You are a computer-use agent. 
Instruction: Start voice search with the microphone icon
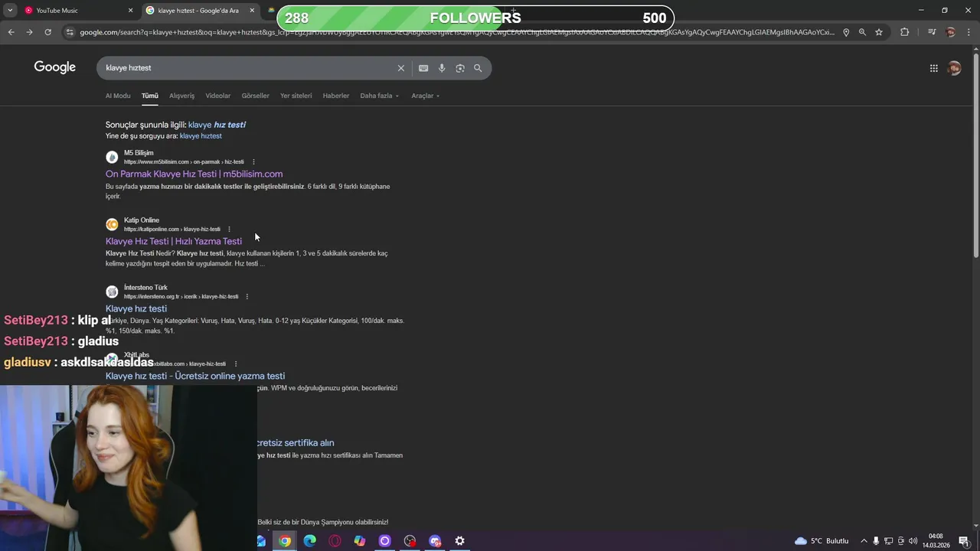click(442, 68)
